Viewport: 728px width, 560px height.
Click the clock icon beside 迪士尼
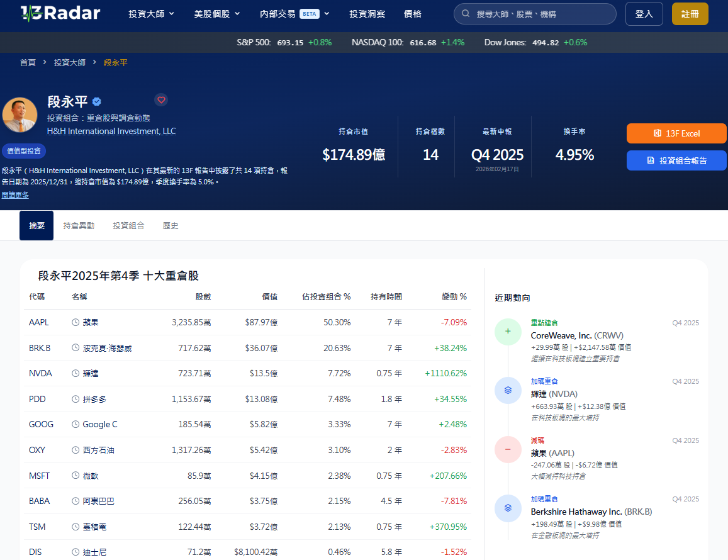(76, 552)
